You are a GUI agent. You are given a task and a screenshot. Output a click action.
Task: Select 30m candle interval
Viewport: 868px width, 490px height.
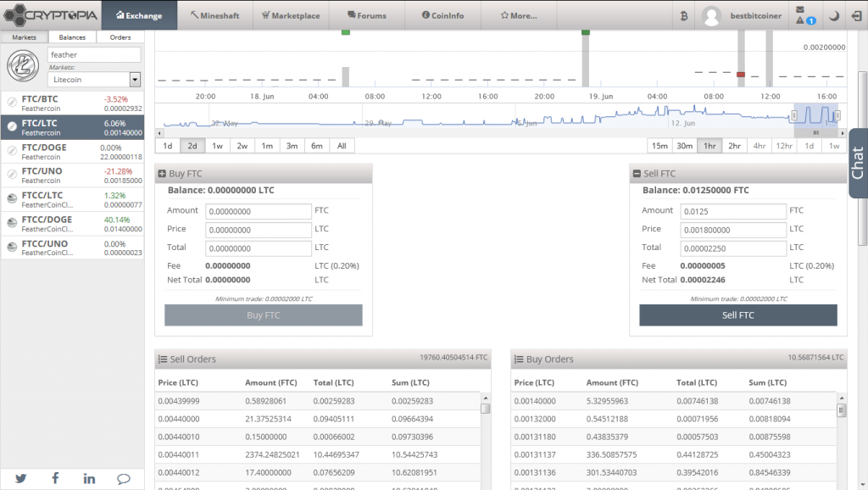[684, 146]
